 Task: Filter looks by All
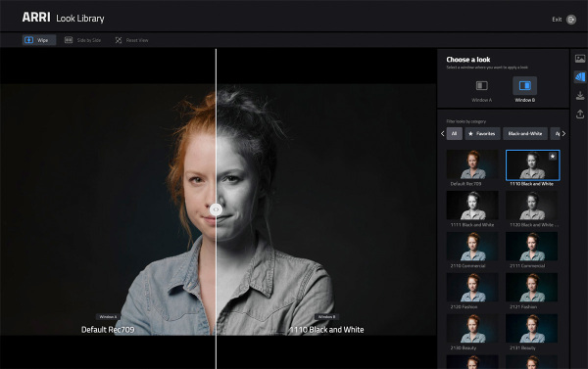pos(454,133)
